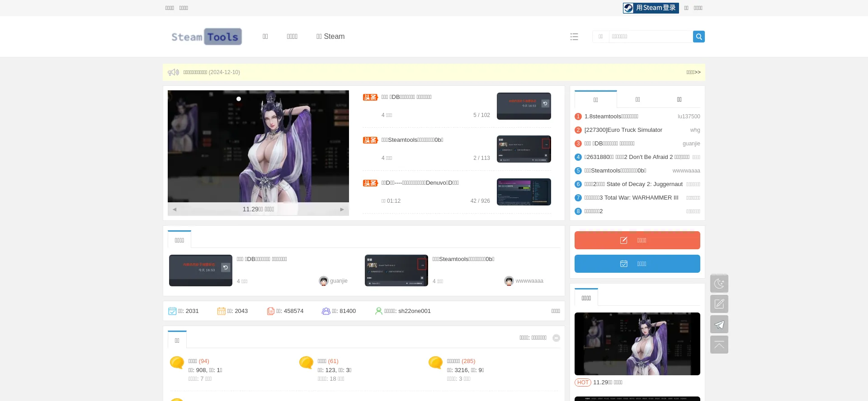The height and width of the screenshot is (401, 868).
Task: Open the search type dropdown
Action: pos(600,37)
